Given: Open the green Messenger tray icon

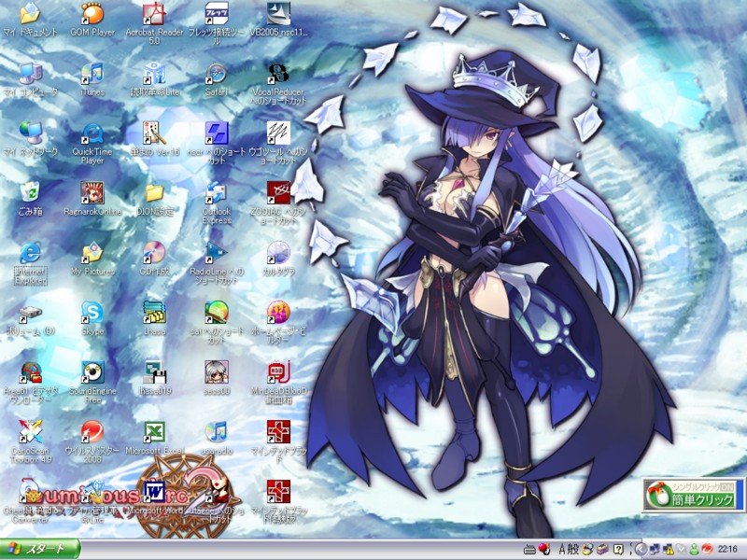Looking at the screenshot, I should pos(695,550).
